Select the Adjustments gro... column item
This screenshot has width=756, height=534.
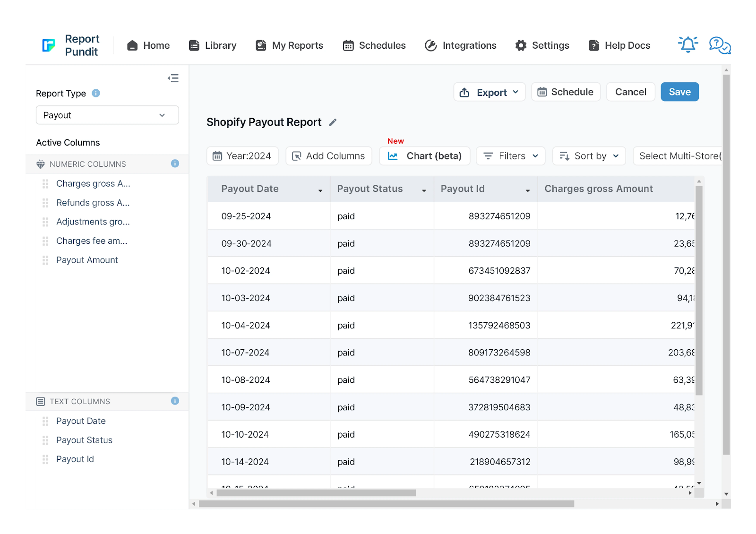point(93,222)
